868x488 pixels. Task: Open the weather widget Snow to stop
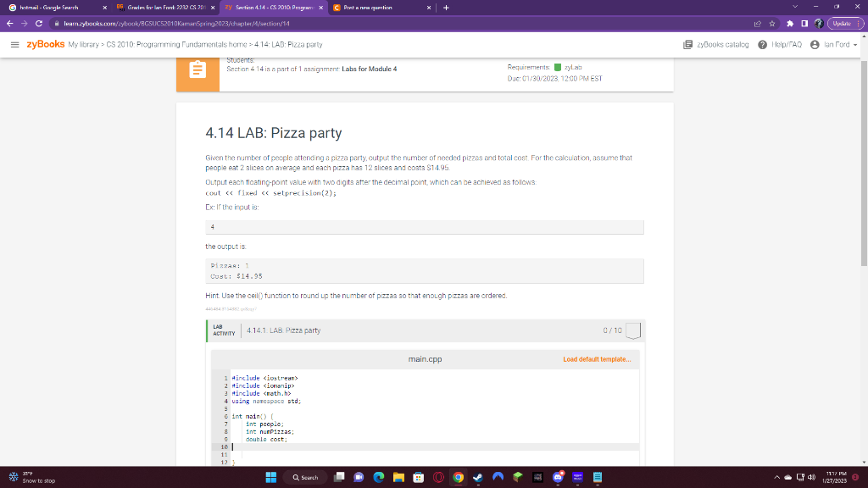click(x=32, y=478)
